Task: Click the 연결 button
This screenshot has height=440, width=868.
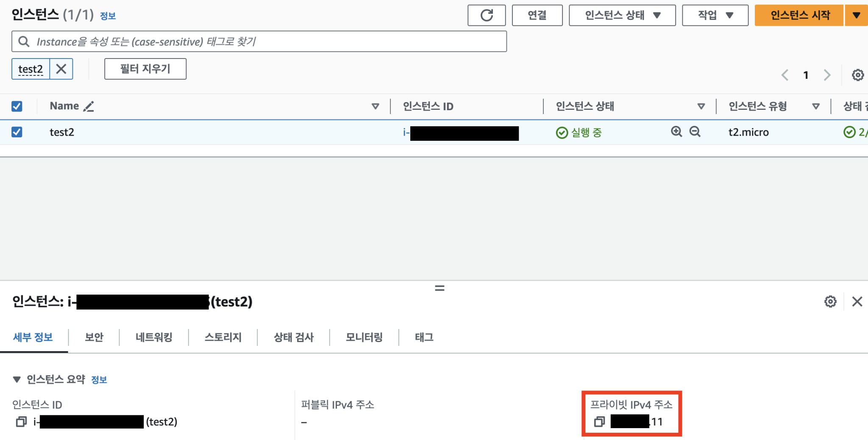Action: pos(537,15)
